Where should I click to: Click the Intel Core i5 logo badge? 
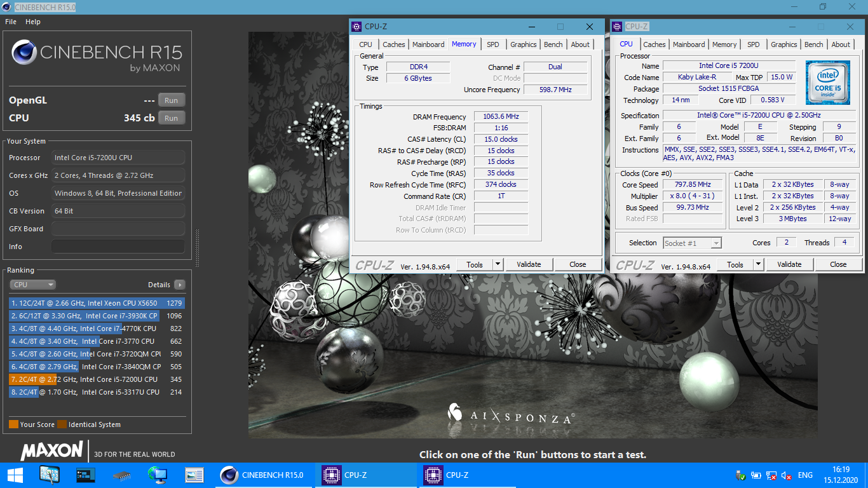coord(827,83)
